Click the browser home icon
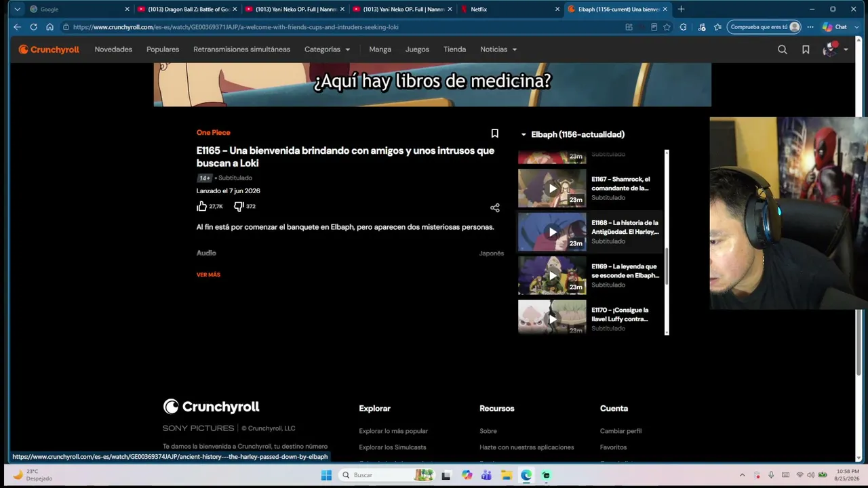868x488 pixels. pyautogui.click(x=50, y=27)
